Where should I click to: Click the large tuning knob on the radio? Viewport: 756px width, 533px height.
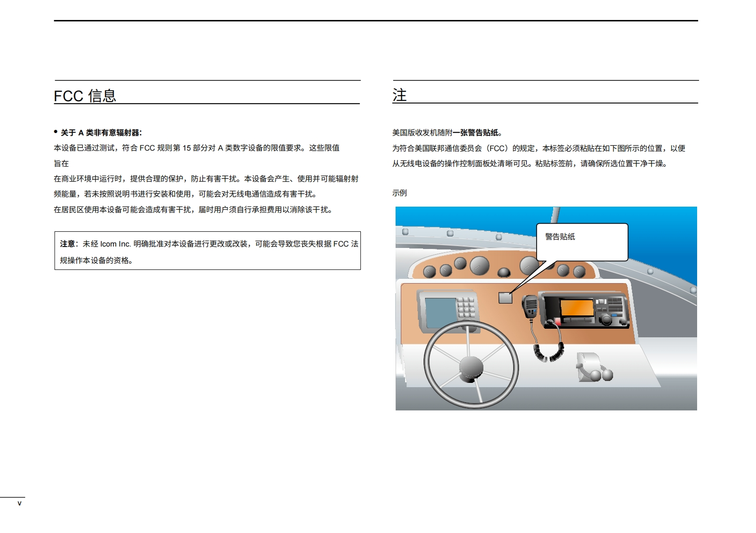tap(606, 320)
